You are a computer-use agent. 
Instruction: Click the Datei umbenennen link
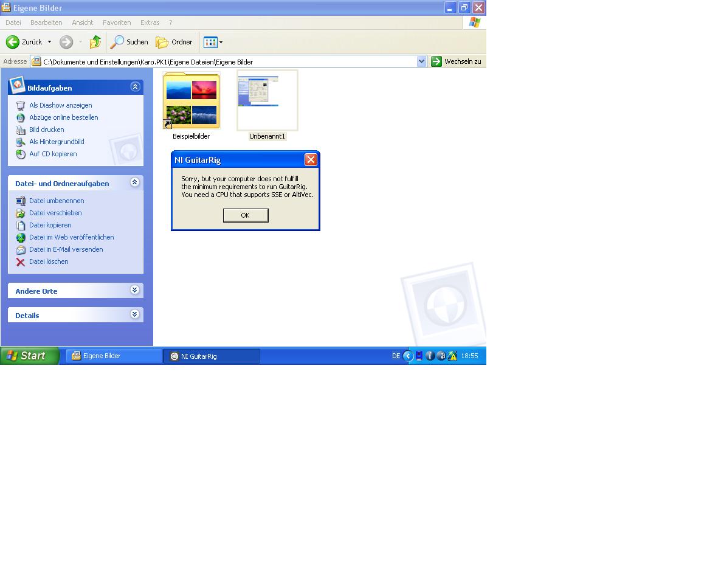tap(57, 201)
